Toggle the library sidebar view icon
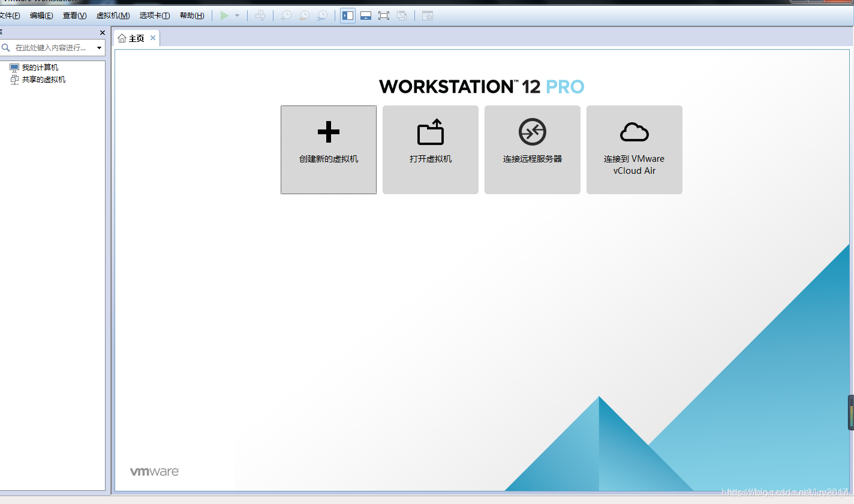This screenshot has width=854, height=504. [348, 16]
